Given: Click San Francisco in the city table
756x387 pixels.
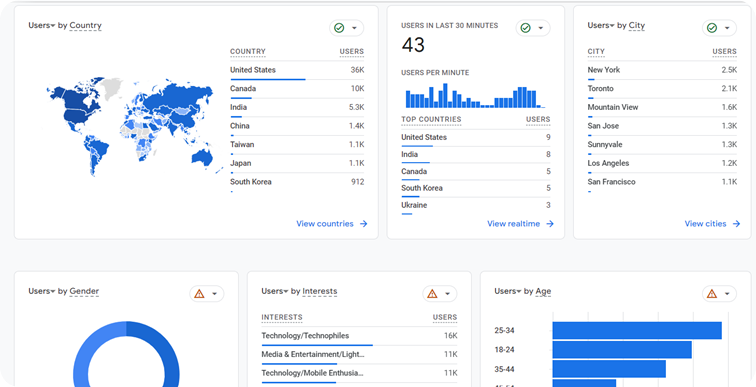Looking at the screenshot, I should [611, 182].
